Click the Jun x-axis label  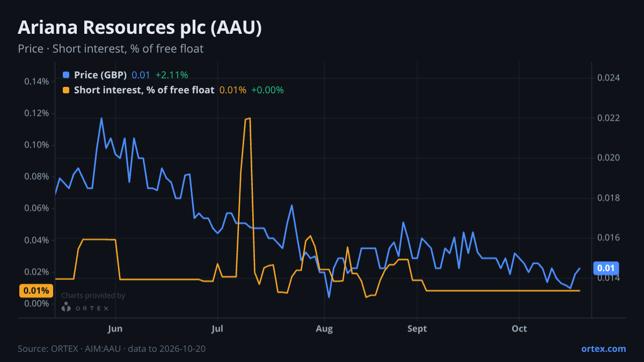pos(116,328)
